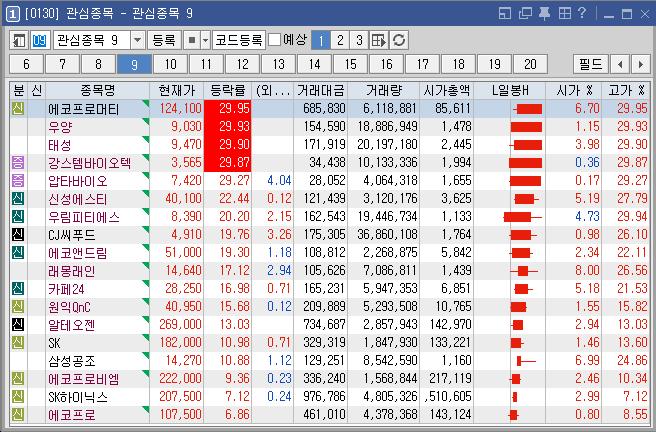Viewport: 656px width, 432px height.
Task: Click the numbered 1 window icon in the title bar
Action: point(13,14)
